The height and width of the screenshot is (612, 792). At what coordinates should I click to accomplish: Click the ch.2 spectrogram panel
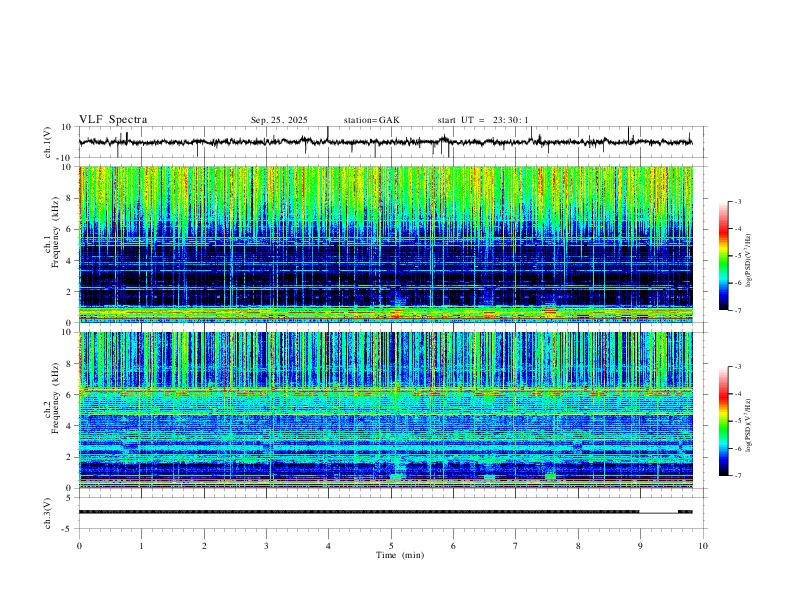click(x=386, y=410)
